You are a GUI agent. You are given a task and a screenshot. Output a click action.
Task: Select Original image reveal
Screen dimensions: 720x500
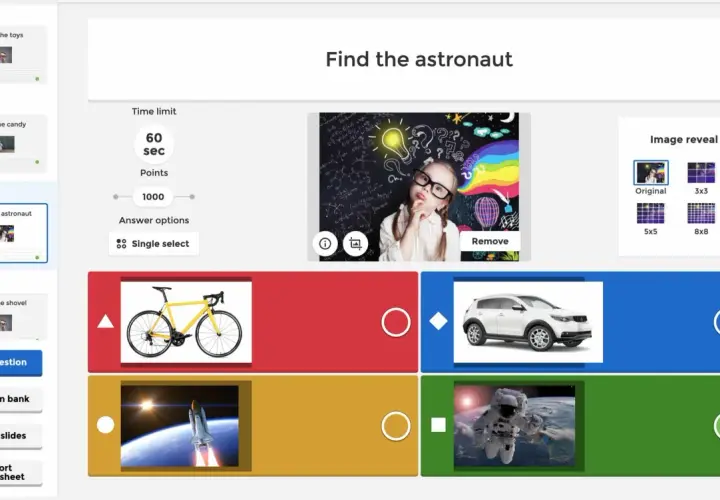pos(650,173)
